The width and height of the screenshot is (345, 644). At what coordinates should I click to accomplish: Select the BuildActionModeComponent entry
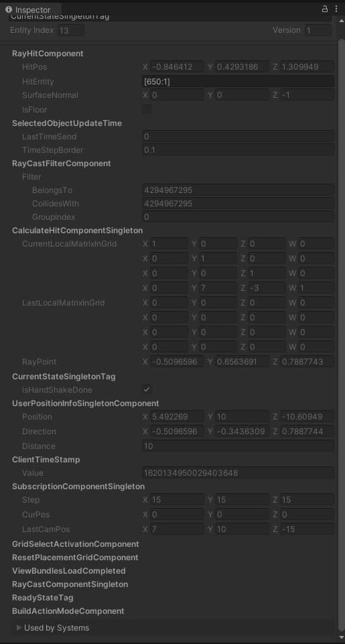pos(68,610)
